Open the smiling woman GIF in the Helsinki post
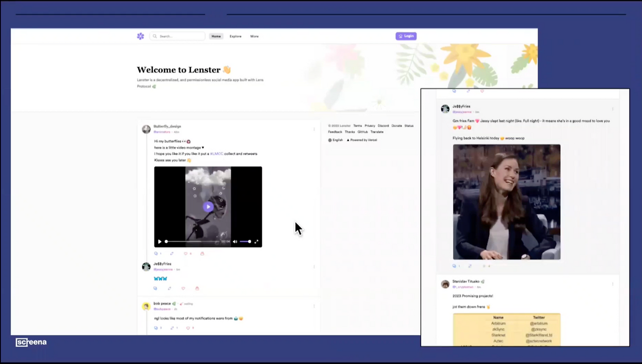The image size is (642, 364). coord(507,202)
